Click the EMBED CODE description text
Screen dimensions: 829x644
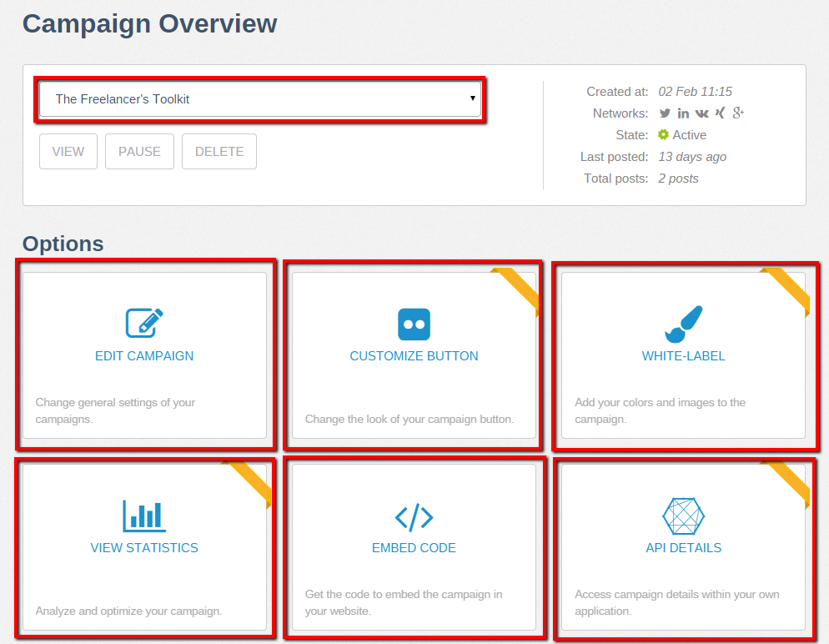414,603
